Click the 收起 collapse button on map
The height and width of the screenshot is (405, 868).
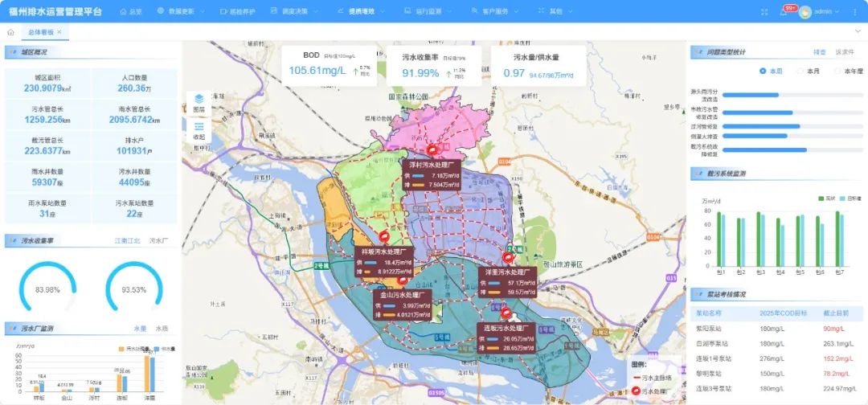(199, 129)
